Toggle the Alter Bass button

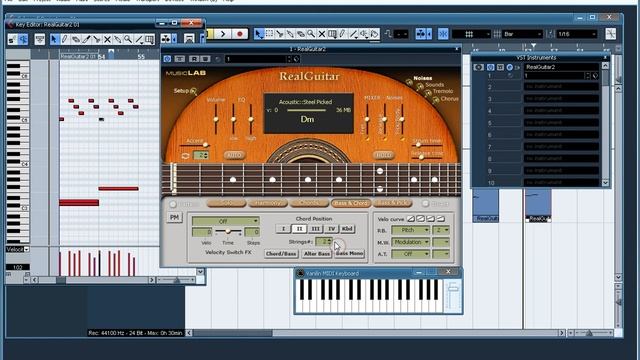click(316, 253)
